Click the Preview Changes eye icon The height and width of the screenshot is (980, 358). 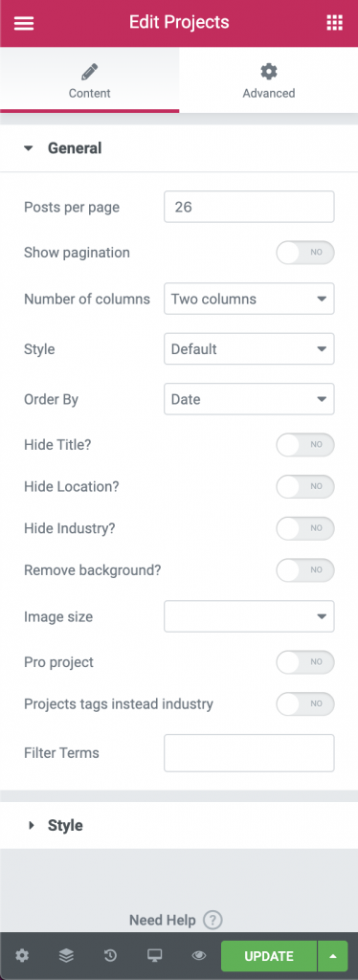click(x=199, y=956)
